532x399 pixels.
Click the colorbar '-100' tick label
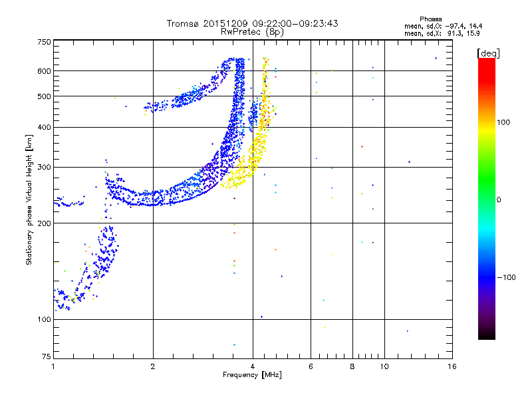[506, 277]
